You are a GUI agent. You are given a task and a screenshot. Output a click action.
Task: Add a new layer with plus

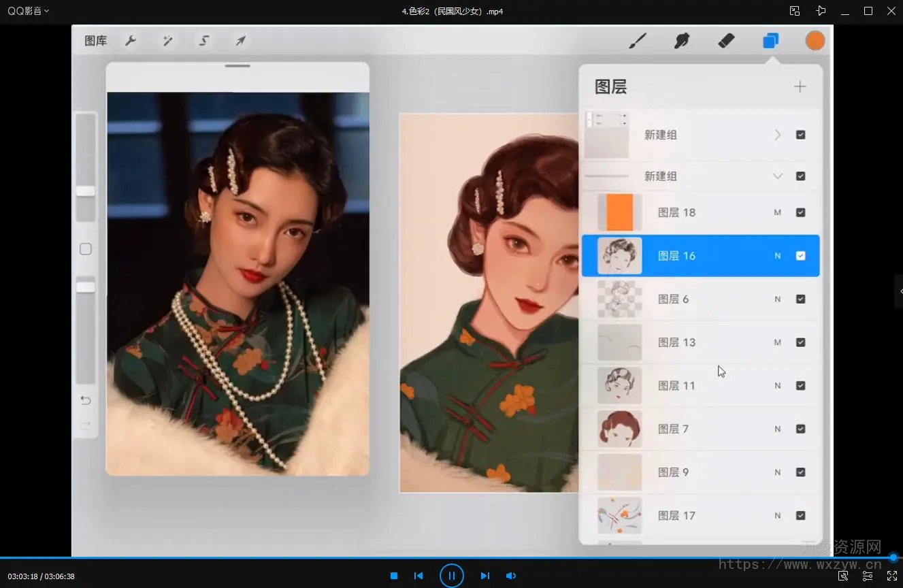click(800, 86)
